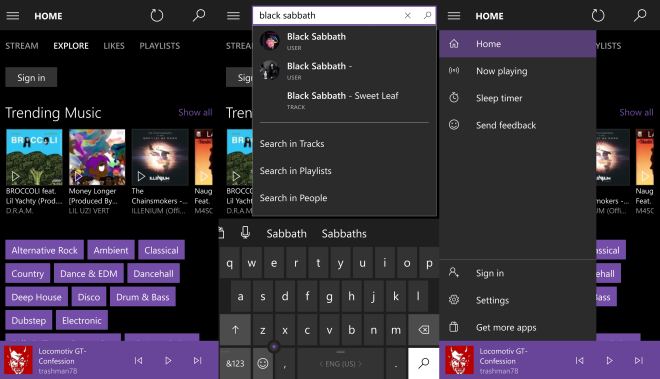Play BROCCOLI track thumbnail in left screen
The image size is (660, 379).
pos(34,157)
